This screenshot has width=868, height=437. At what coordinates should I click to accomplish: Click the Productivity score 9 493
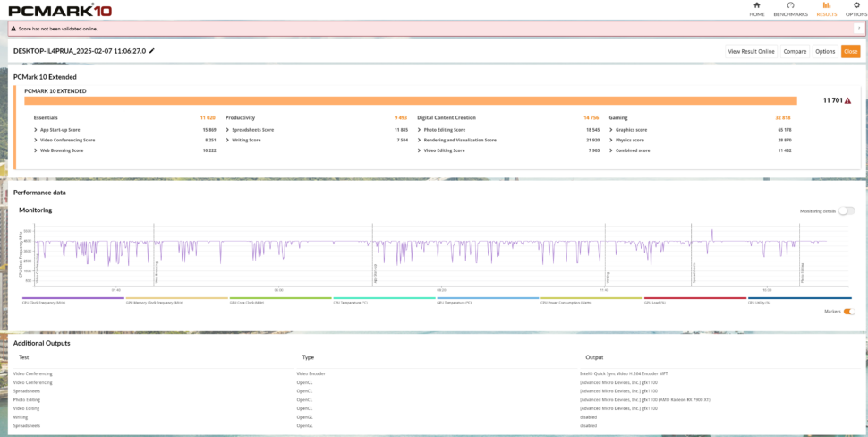coord(401,118)
